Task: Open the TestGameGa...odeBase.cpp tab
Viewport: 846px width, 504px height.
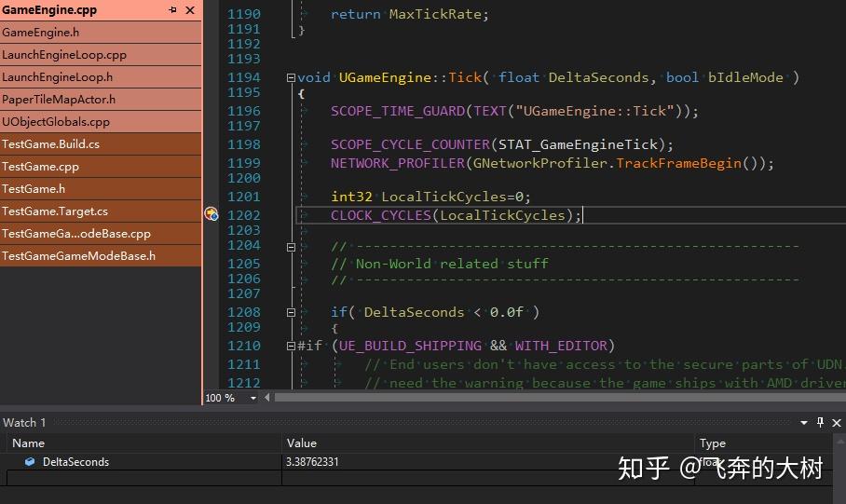Action: pos(101,234)
